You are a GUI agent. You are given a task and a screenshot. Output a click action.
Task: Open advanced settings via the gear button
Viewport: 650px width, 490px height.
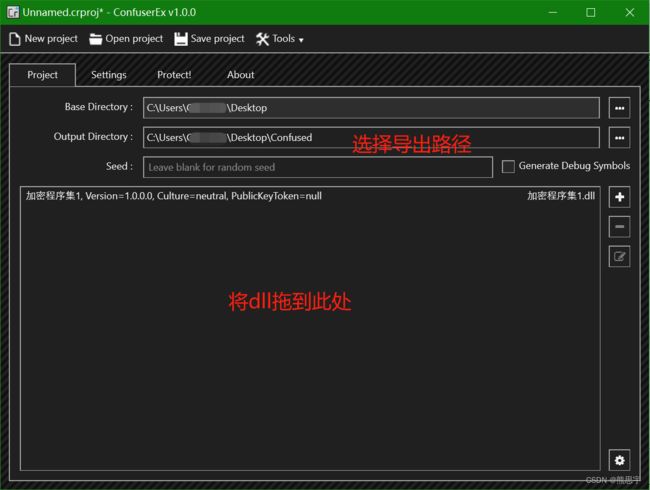click(x=619, y=460)
